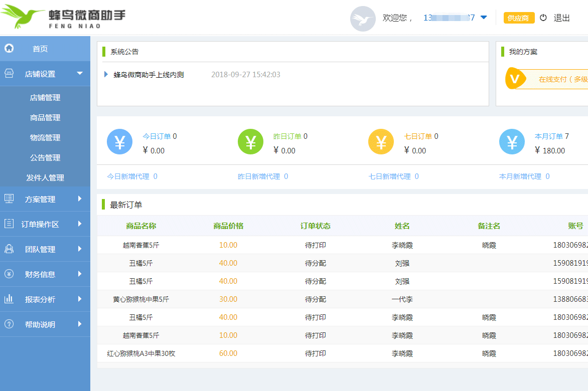Click product 红心猕猴桃A3中果30枚 row

pos(141,353)
